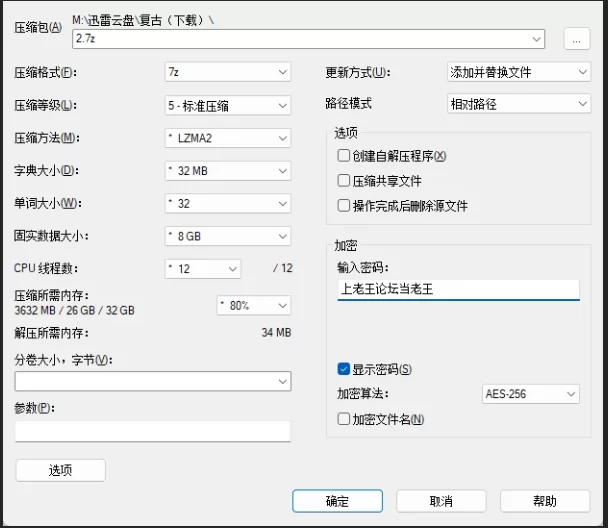608x528 pixels.
Task: Click into the password input field
Action: pos(458,289)
